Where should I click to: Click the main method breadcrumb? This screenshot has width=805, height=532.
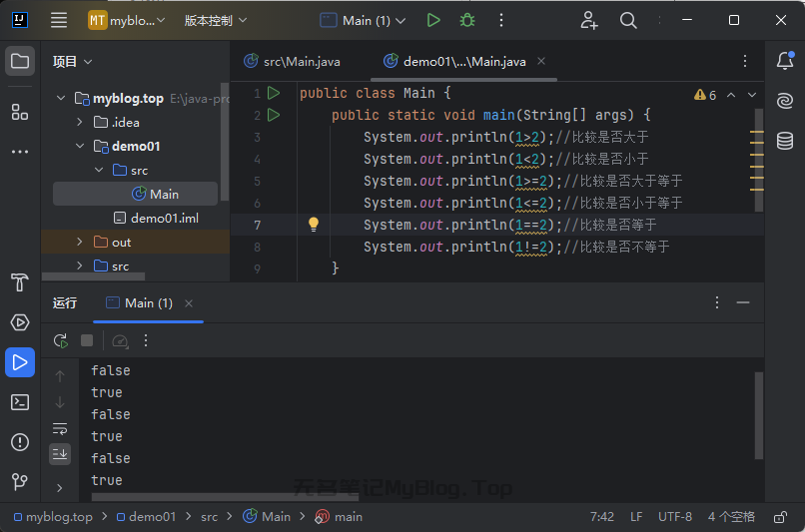(x=340, y=517)
